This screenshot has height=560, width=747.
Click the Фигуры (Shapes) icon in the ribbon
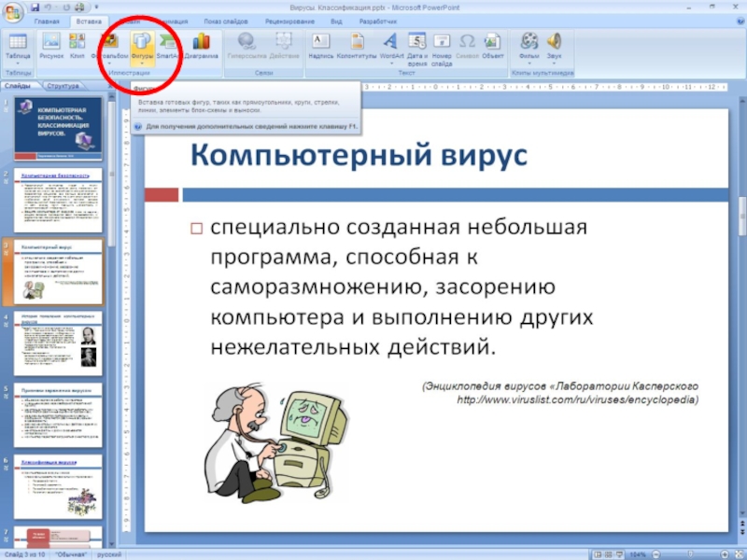(142, 43)
